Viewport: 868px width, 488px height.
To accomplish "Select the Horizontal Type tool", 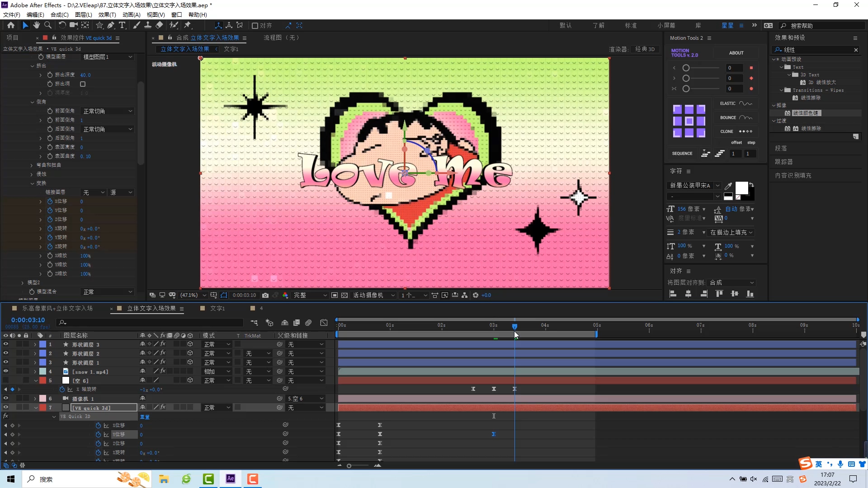I will click(122, 25).
